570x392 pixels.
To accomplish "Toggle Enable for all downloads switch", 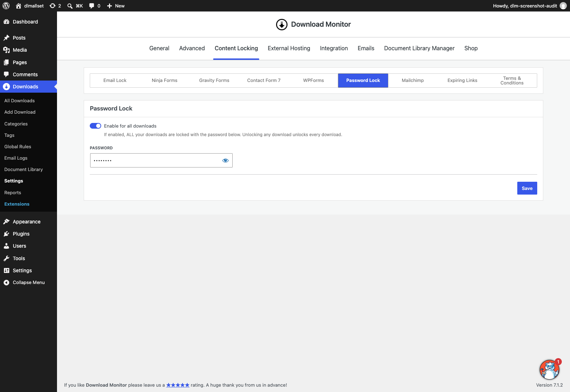I will pos(95,126).
